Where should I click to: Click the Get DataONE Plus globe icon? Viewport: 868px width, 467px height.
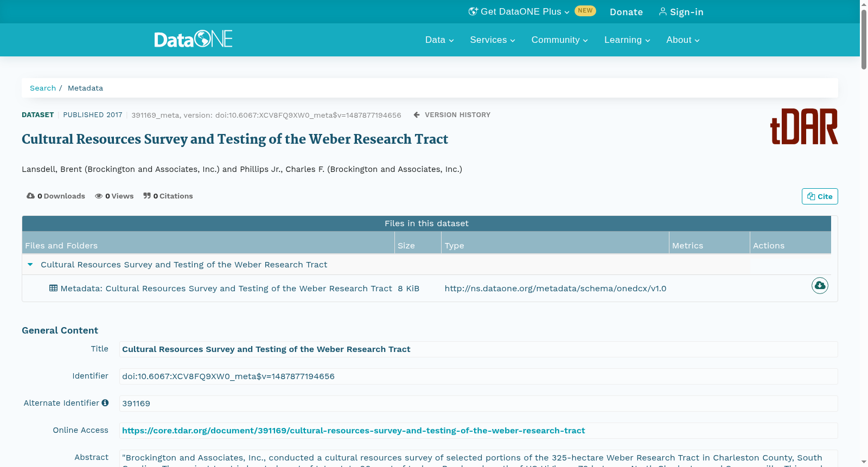(x=473, y=11)
